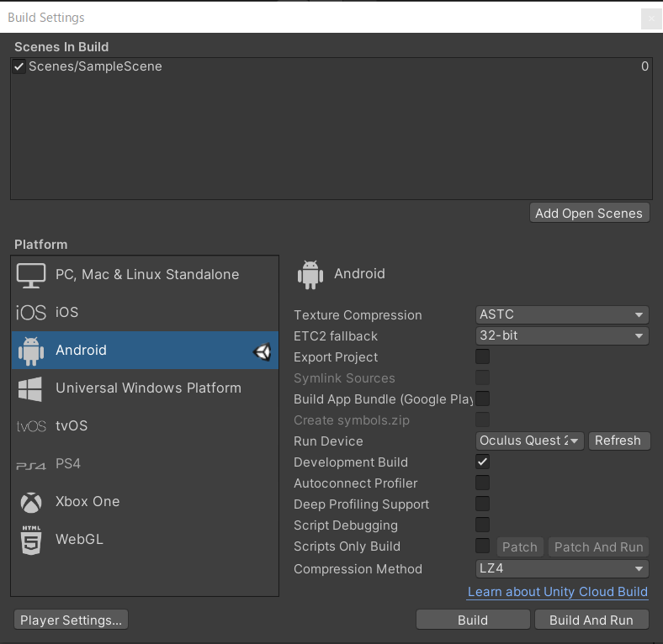Click the PS4 platform logo icon
The image size is (663, 644).
pos(31,466)
